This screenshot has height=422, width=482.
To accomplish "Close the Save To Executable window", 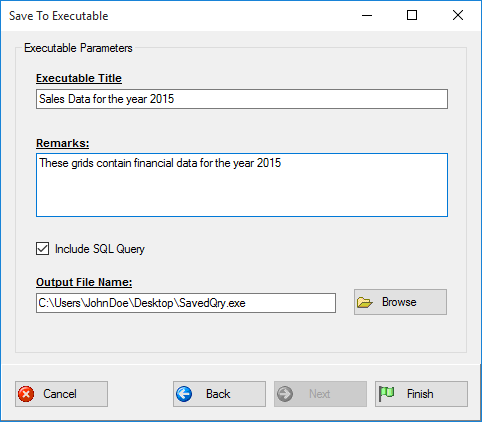I will pyautogui.click(x=458, y=15).
